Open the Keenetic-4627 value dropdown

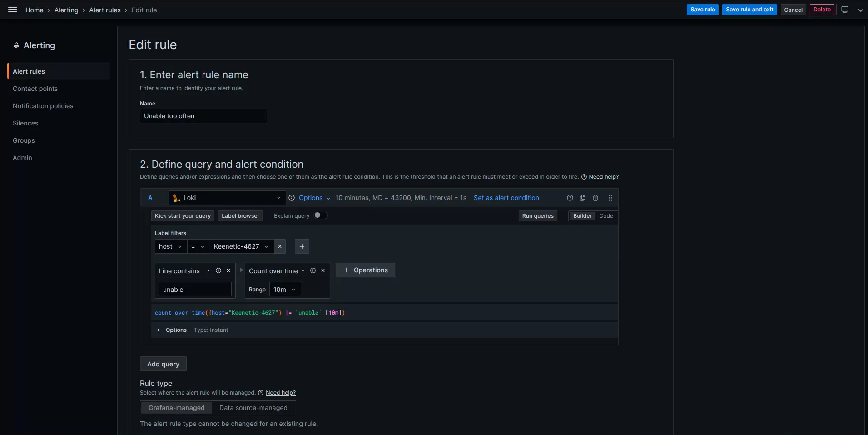[x=242, y=246]
